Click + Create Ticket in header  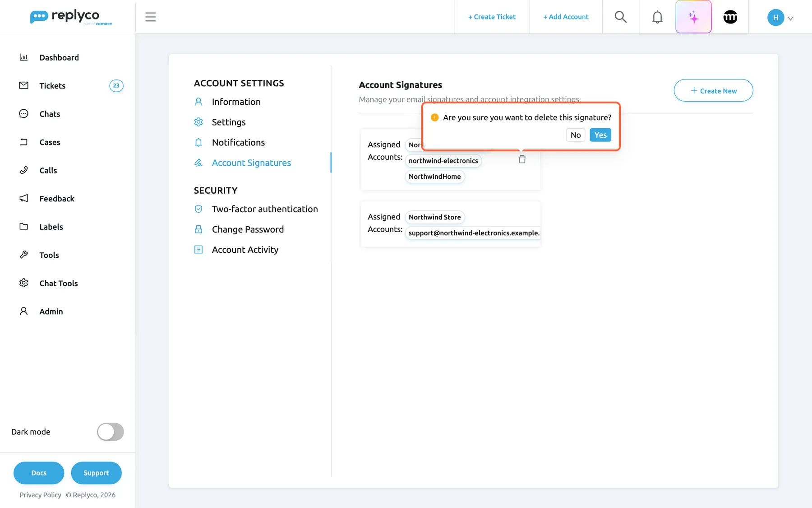tap(492, 17)
